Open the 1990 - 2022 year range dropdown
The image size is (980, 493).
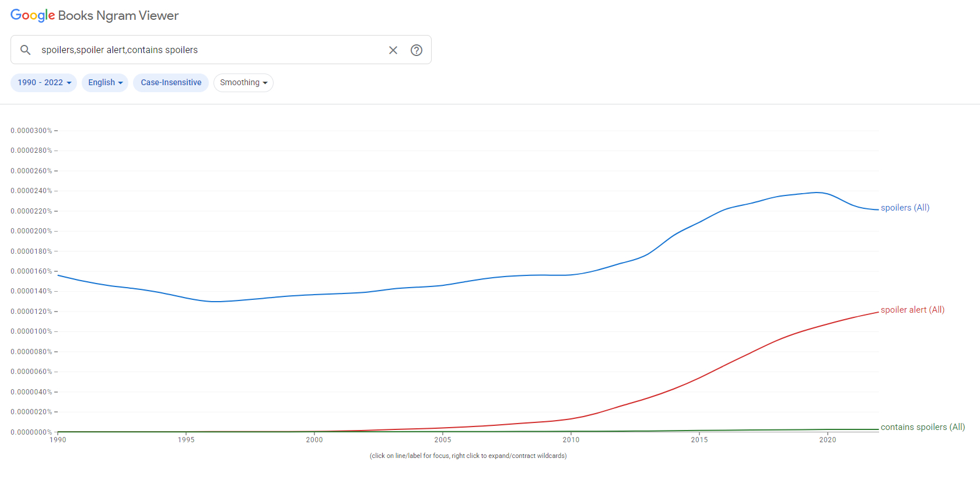[x=44, y=83]
